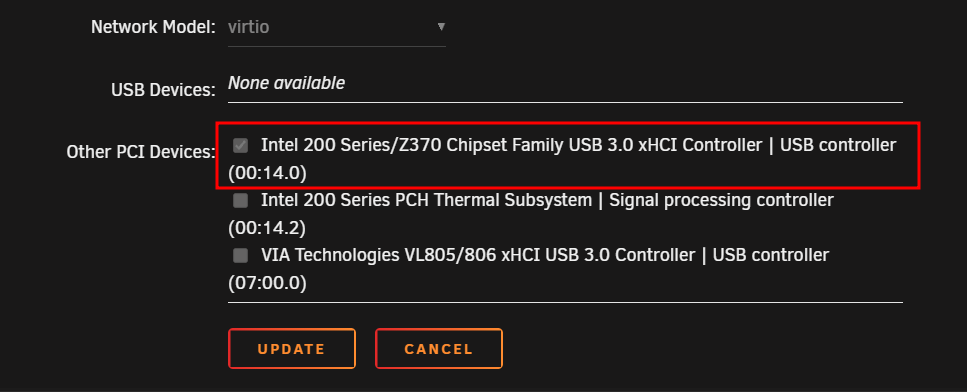Click the (00:14.0) PCI address text

coord(267,173)
